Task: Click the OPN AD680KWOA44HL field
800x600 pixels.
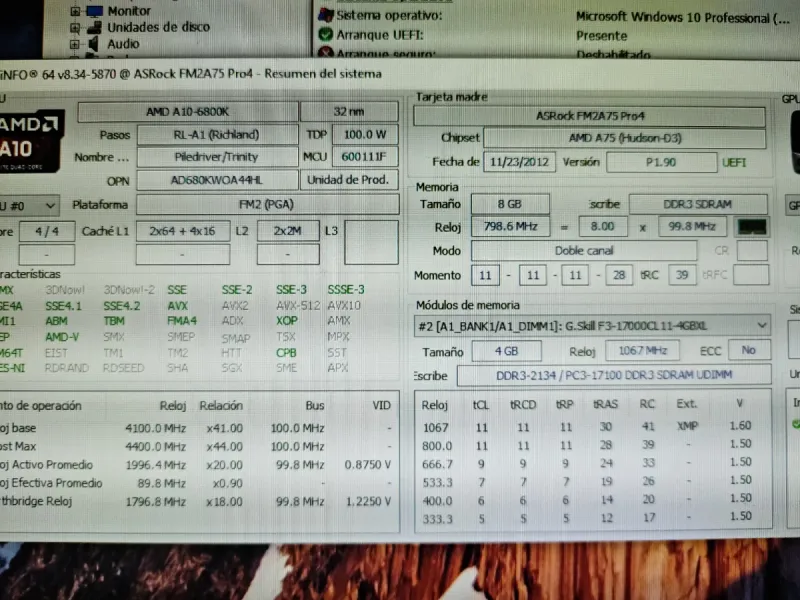Action: point(217,180)
